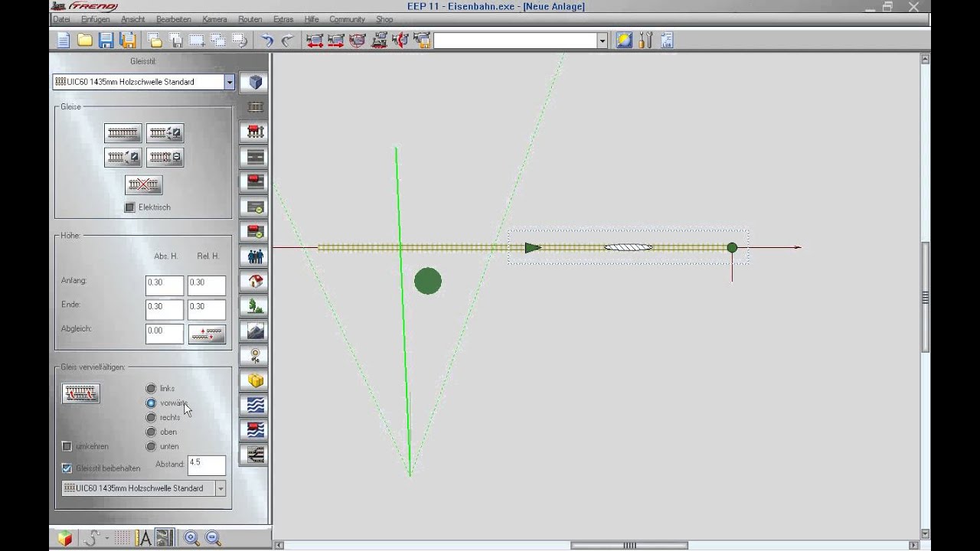Image resolution: width=980 pixels, height=551 pixels.
Task: Click the zoom in magnifier
Action: pos(191,538)
